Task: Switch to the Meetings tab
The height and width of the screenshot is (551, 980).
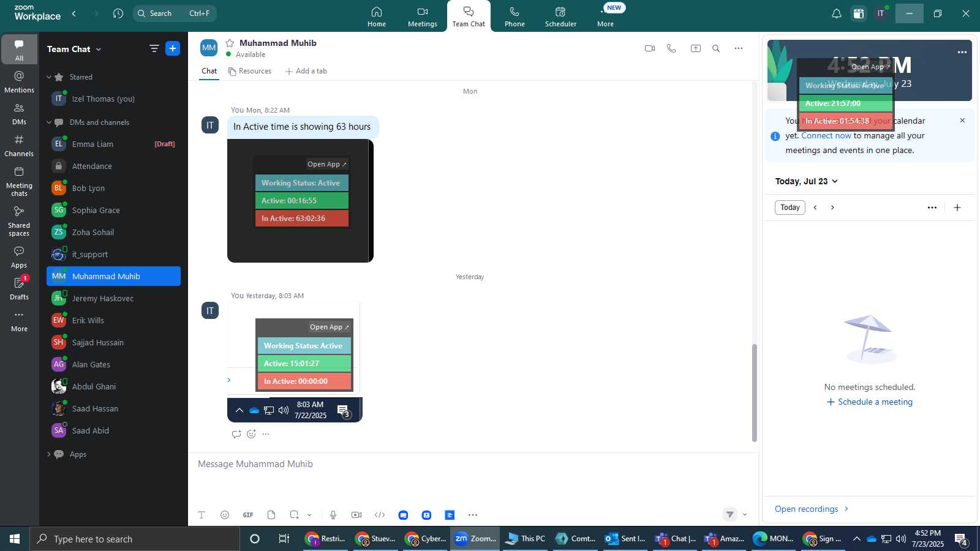Action: point(423,17)
